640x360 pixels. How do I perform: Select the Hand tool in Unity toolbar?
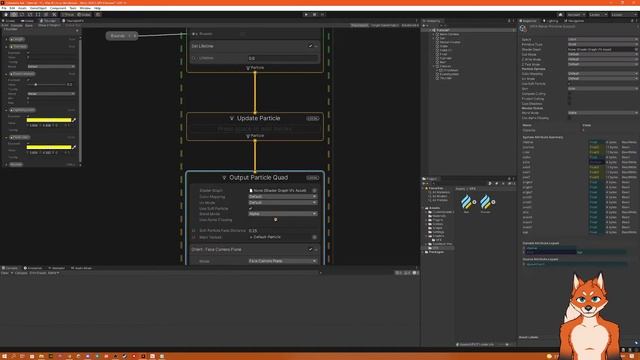point(6,14)
